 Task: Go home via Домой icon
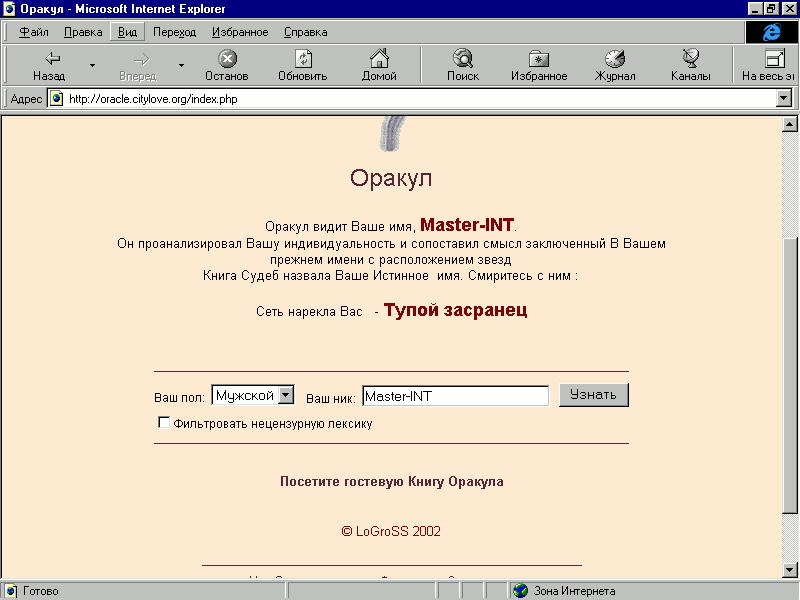point(379,60)
